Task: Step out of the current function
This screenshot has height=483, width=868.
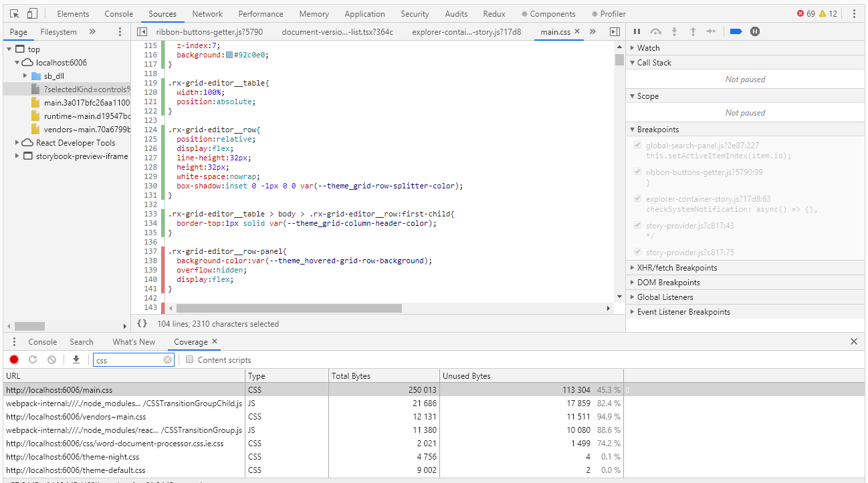Action: tap(693, 31)
